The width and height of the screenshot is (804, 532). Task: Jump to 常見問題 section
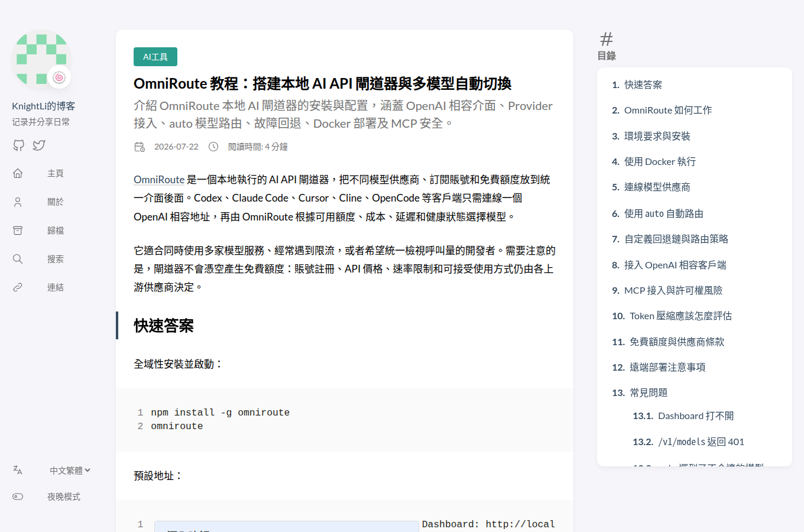pos(649,392)
